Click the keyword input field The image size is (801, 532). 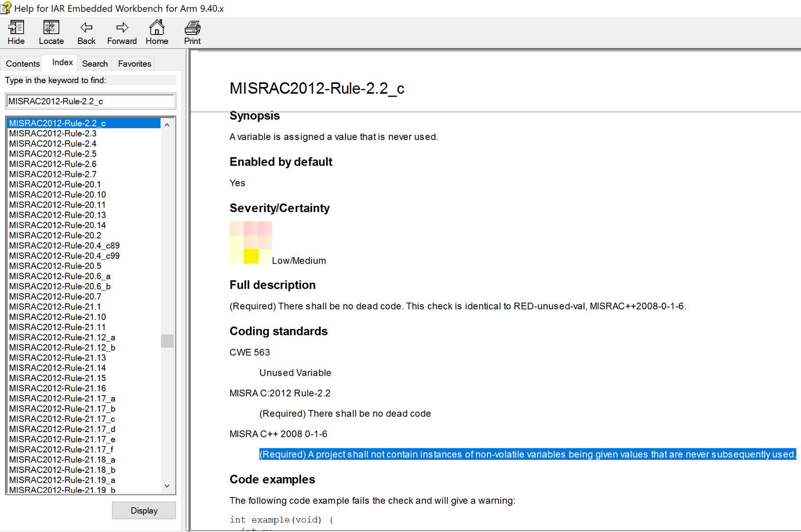pos(90,101)
